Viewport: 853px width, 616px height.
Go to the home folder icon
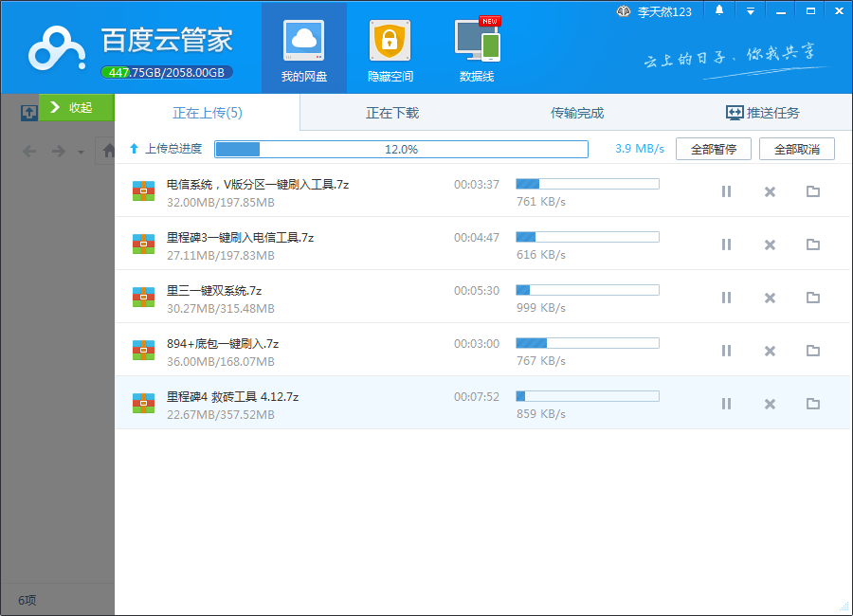click(109, 150)
